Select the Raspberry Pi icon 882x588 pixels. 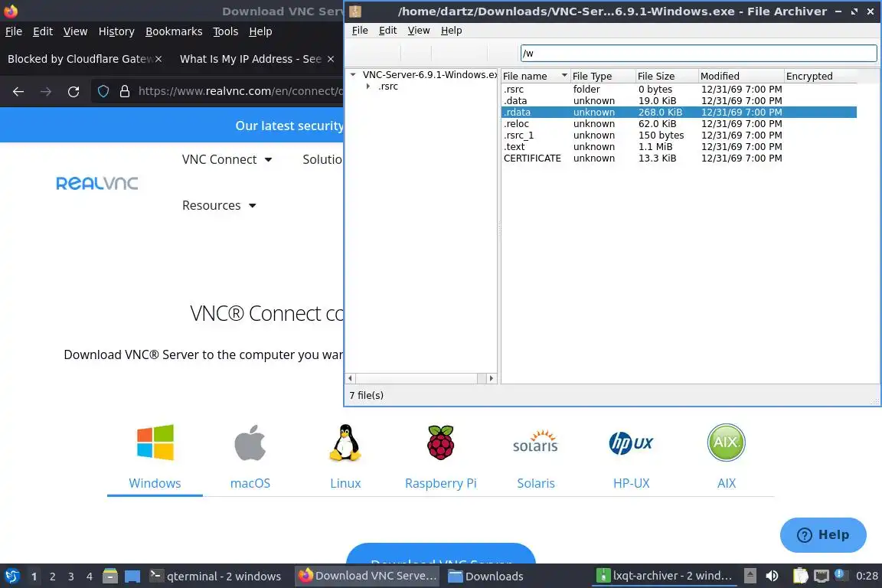pos(440,443)
